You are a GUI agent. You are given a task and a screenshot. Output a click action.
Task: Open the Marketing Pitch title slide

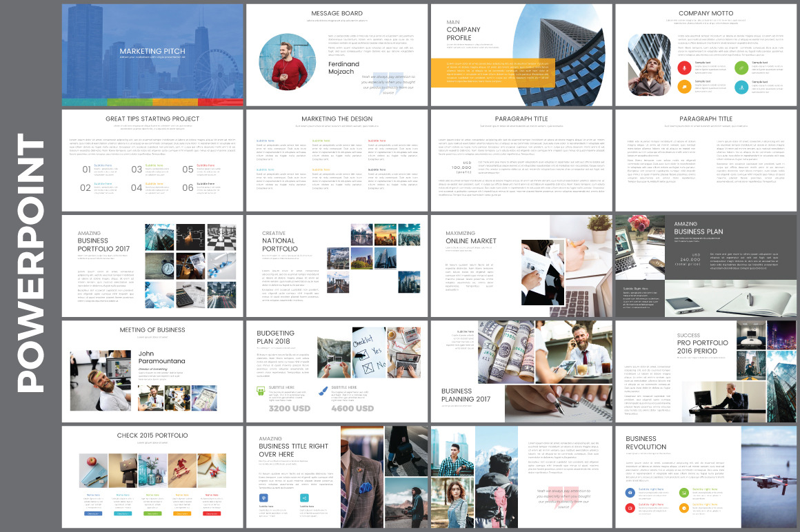coord(152,54)
